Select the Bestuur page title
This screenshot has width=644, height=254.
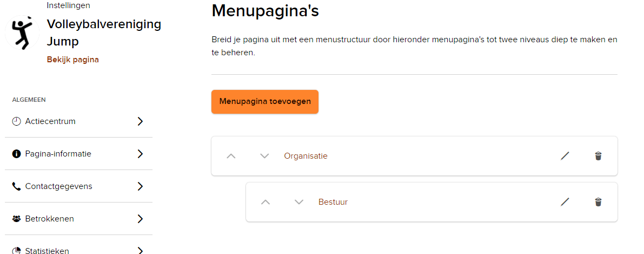(333, 202)
